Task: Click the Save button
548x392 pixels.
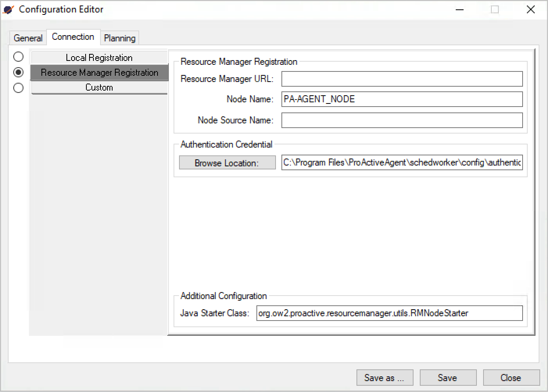Action: 448,378
